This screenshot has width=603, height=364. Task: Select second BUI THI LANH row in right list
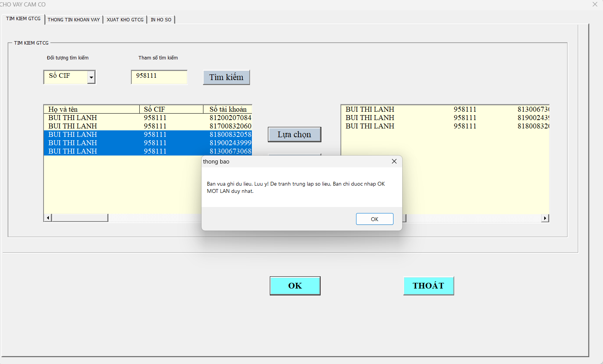tap(445, 118)
